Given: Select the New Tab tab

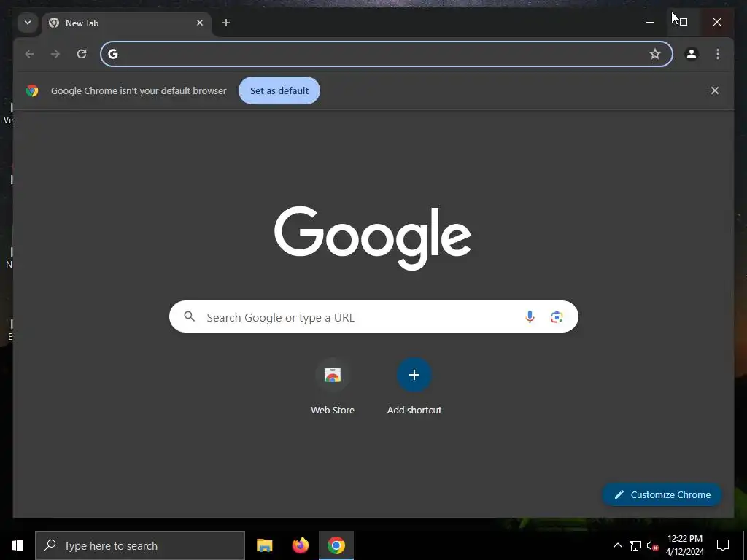Looking at the screenshot, I should [127, 23].
